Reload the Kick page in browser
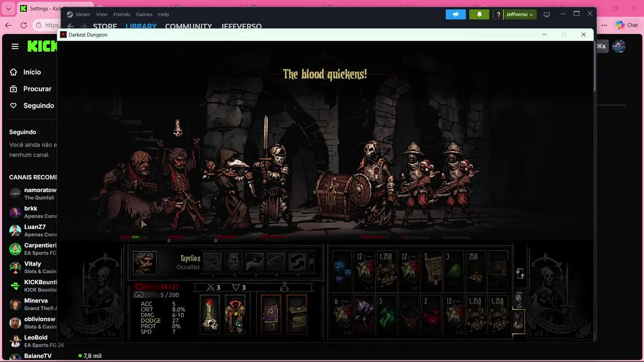Screen dimensions: 644x362 pyautogui.click(x=23, y=25)
